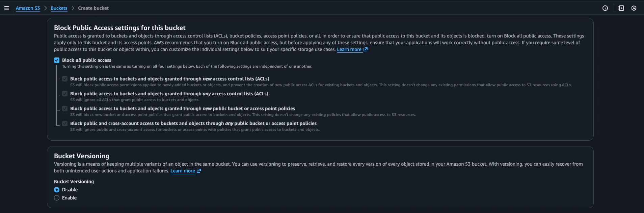644x213 pixels.
Task: Select Disable for Bucket Versioning
Action: [56, 190]
